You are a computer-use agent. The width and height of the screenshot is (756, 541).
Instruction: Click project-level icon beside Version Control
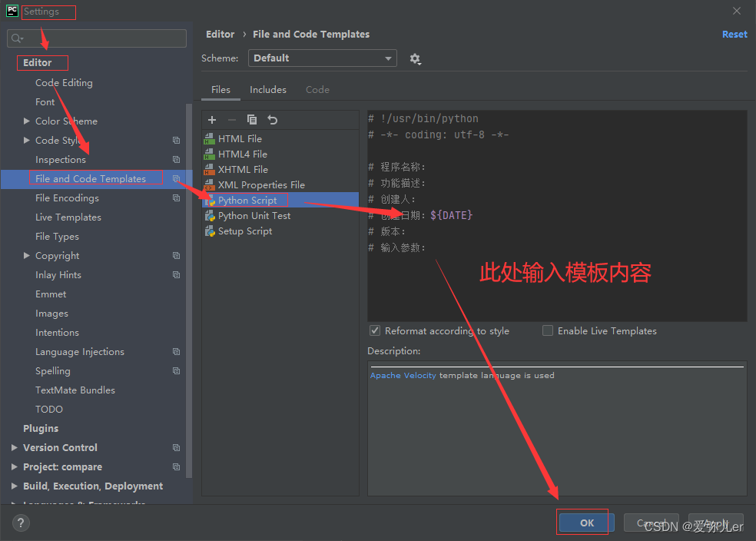click(x=177, y=448)
